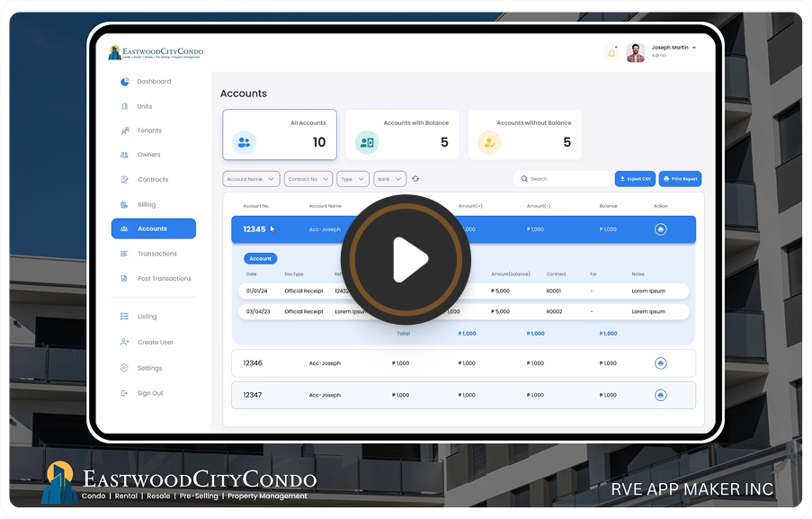Screen dimensions: 812x519
Task: Collapse the expanded account row 12345
Action: click(x=463, y=229)
